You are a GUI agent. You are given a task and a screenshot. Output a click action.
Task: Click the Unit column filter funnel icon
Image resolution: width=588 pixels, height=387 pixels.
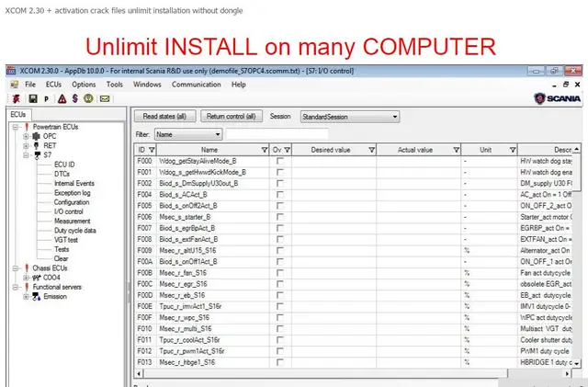(513, 150)
